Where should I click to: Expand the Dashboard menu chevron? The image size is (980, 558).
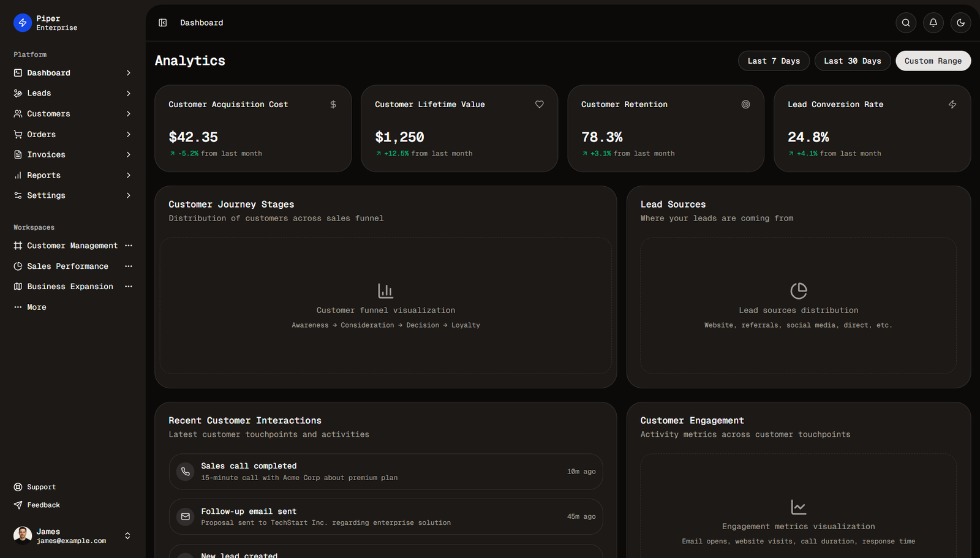(129, 73)
